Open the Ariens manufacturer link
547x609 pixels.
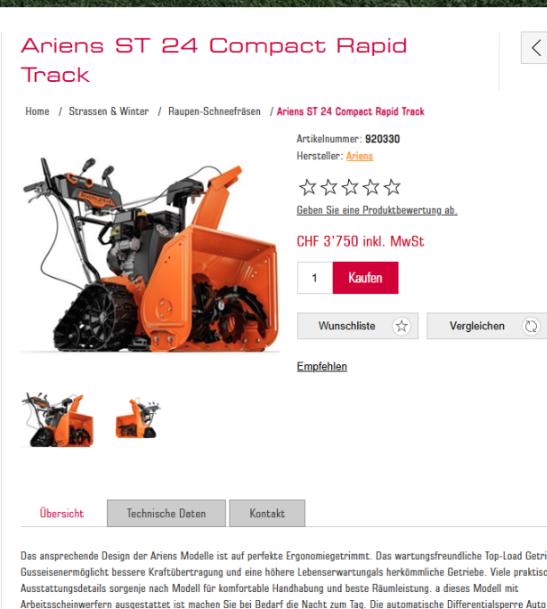[359, 156]
